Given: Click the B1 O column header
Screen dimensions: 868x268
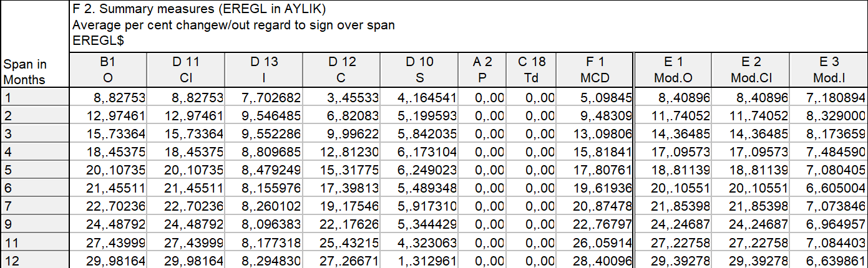Looking at the screenshot, I should click(108, 70).
